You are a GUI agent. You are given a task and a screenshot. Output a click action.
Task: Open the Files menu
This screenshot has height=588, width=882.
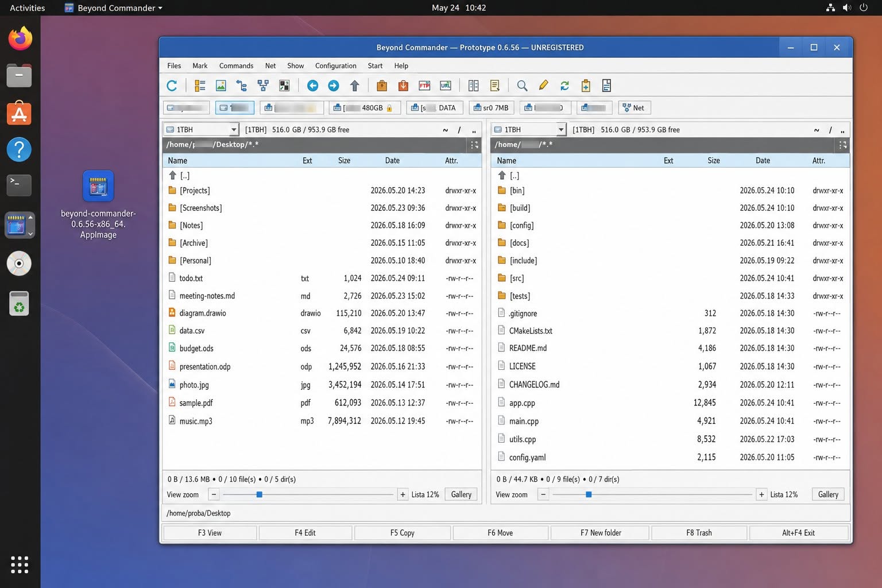point(174,66)
